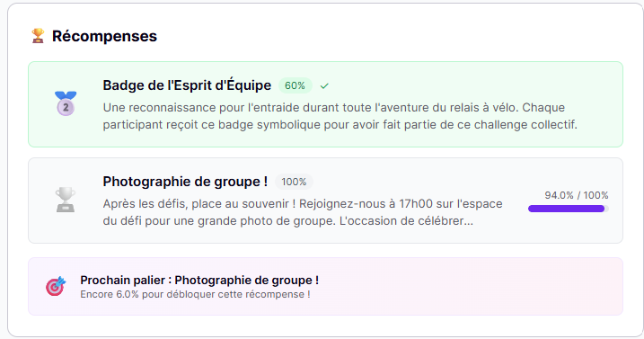This screenshot has width=644, height=339.
Task: Click the Encore 6.0% pour débloquer text
Action: coord(195,295)
